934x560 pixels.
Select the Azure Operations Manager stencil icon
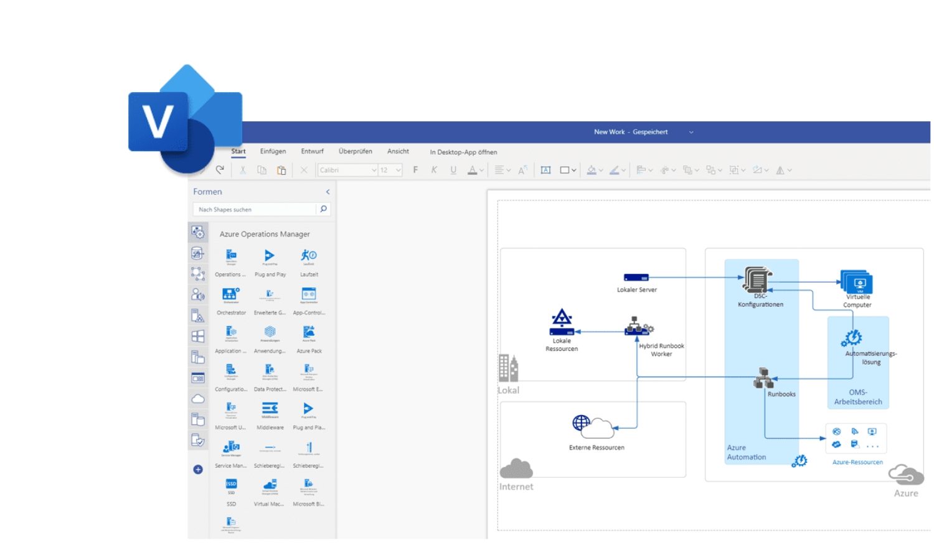198,233
